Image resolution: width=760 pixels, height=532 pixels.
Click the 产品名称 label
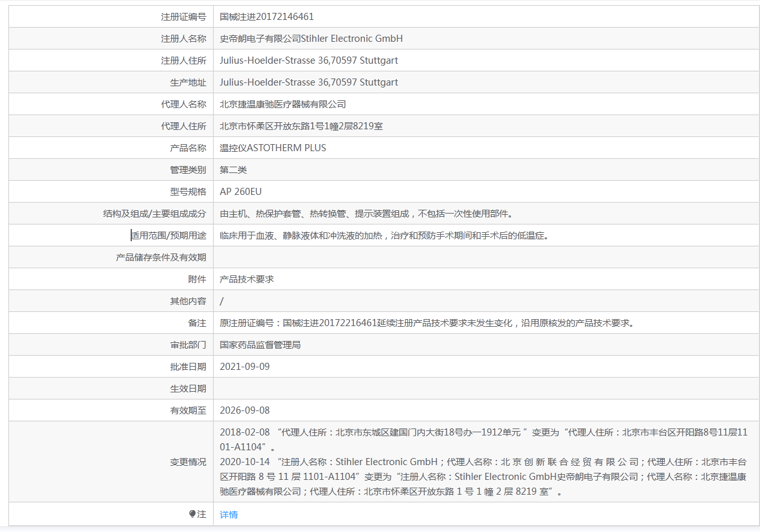click(187, 148)
